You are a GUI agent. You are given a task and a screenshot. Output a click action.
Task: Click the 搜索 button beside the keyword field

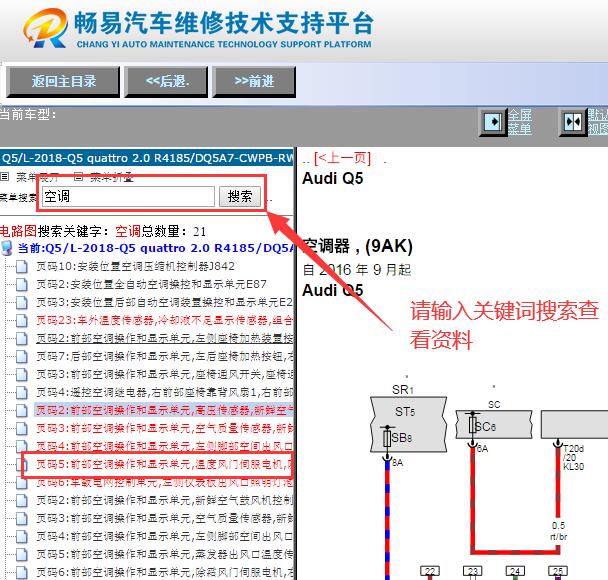tap(240, 196)
